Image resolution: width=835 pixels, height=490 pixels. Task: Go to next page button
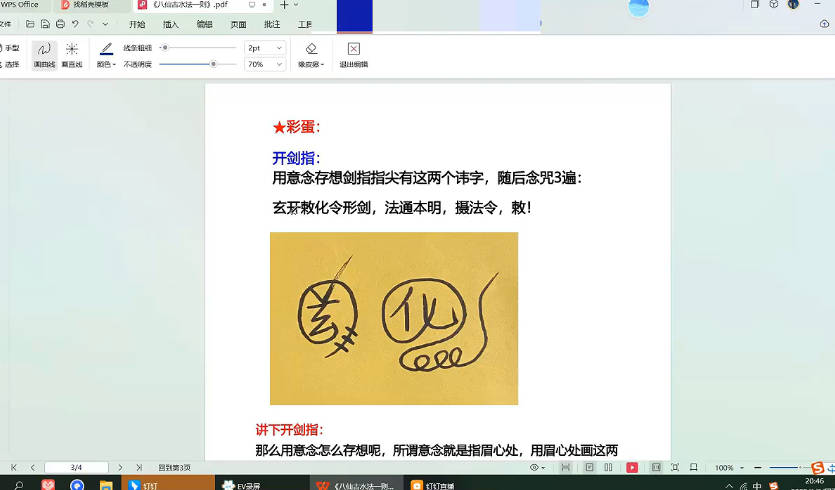pyautogui.click(x=120, y=467)
